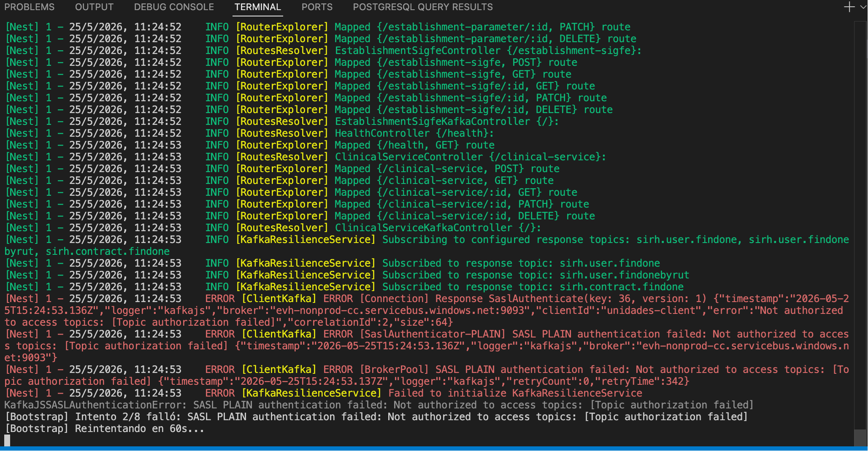Image resolution: width=868 pixels, height=451 pixels.
Task: Open the OUTPUT tab
Action: 94,7
